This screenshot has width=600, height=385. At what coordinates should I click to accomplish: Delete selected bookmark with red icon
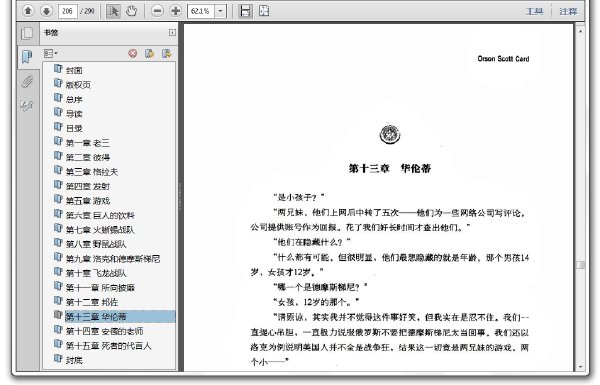(133, 54)
